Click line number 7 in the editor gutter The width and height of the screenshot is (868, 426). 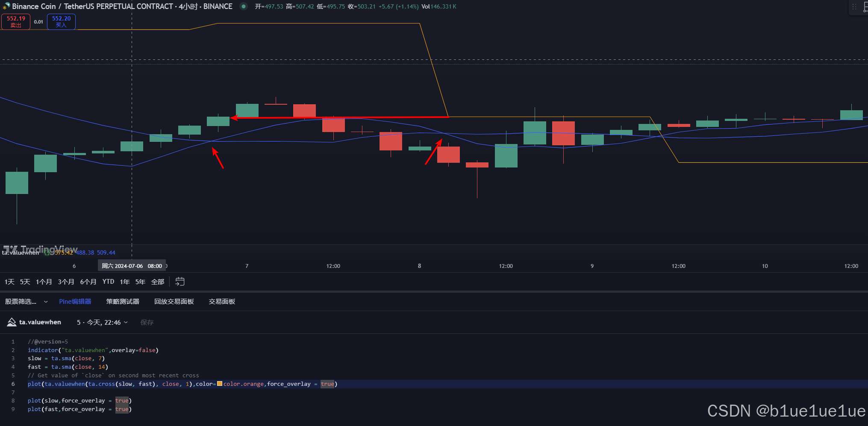click(13, 392)
